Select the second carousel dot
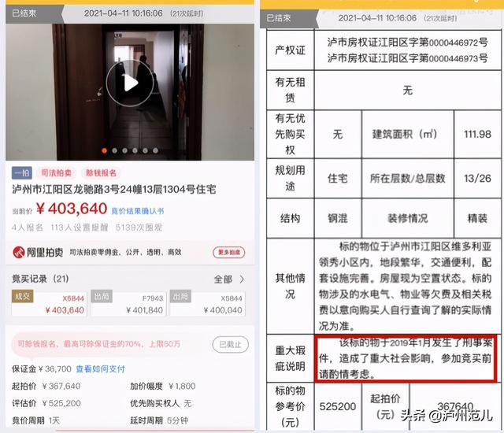This screenshot has width=504, height=433. 114,150
